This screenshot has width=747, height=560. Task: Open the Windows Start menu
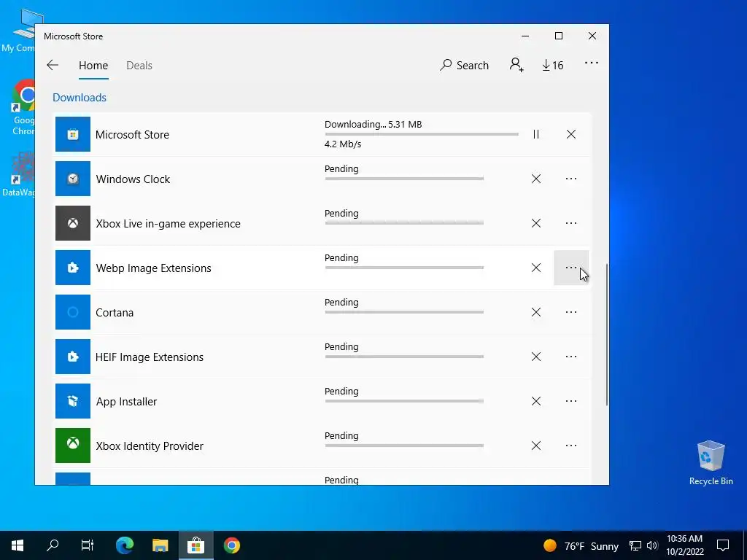pos(18,545)
